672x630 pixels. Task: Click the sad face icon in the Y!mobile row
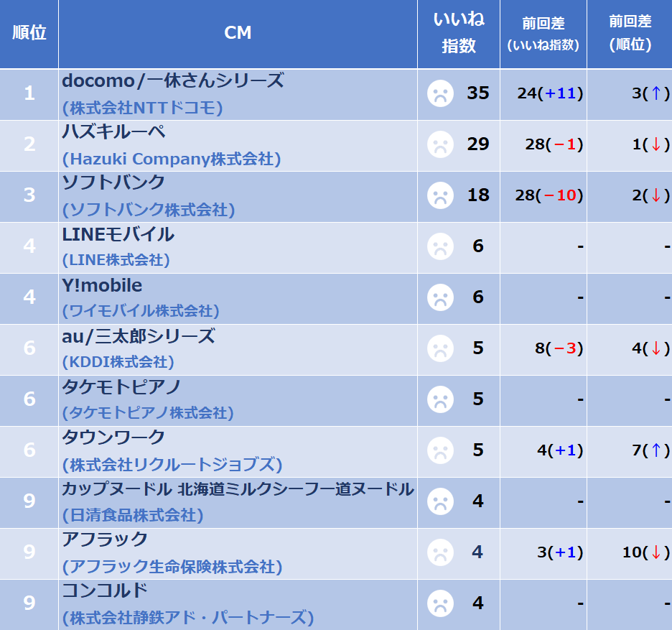(x=440, y=297)
